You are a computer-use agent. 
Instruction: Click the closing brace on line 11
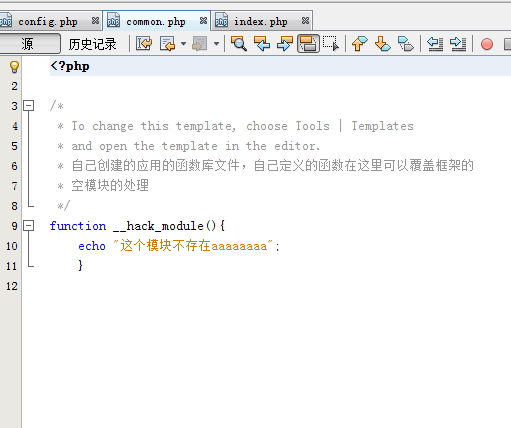[x=80, y=266]
